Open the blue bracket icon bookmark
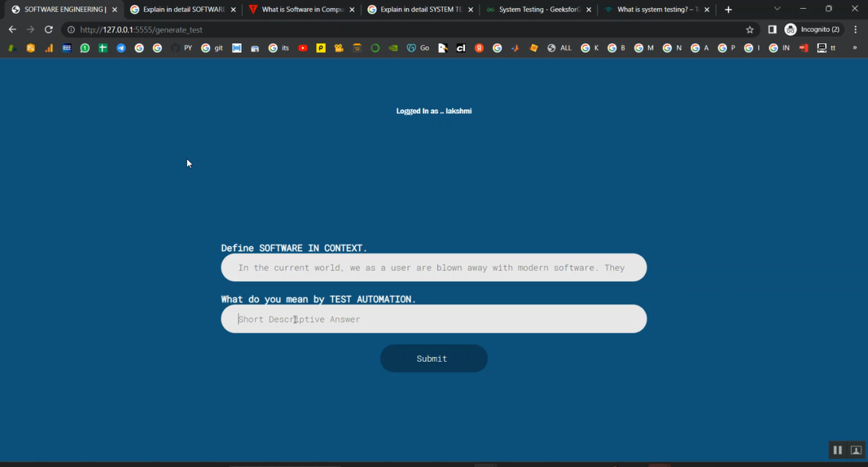868x467 pixels. 237,48
